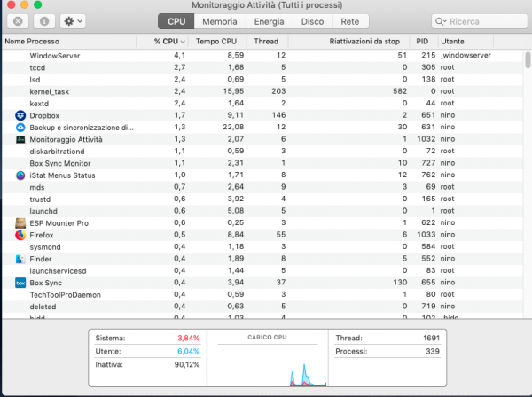This screenshot has width=532, height=397.
Task: Sort by Utente column header
Action: point(465,42)
